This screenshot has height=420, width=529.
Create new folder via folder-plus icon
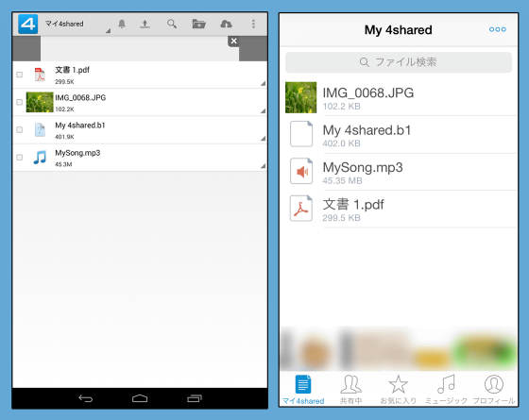pyautogui.click(x=198, y=24)
